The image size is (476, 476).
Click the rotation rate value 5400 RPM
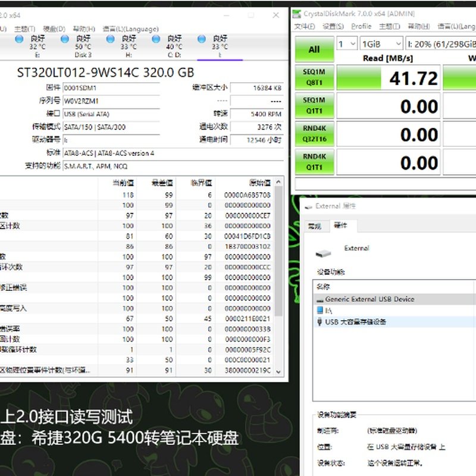click(x=257, y=114)
